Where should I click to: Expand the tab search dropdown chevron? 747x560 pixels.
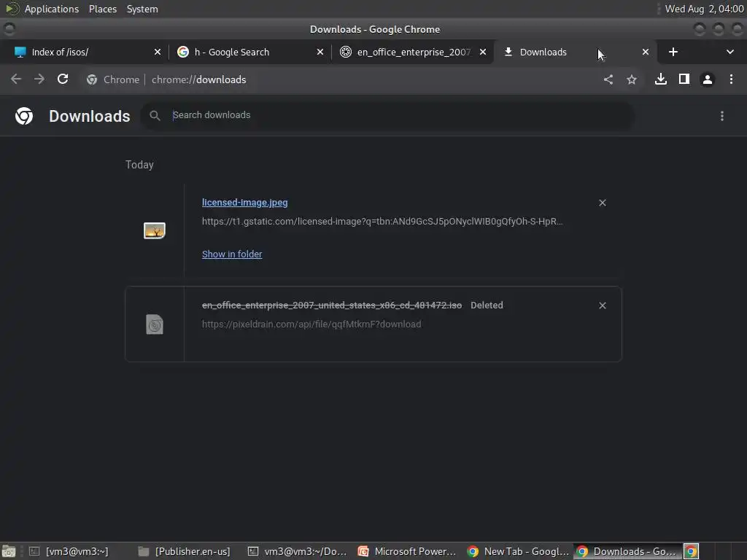click(x=729, y=52)
